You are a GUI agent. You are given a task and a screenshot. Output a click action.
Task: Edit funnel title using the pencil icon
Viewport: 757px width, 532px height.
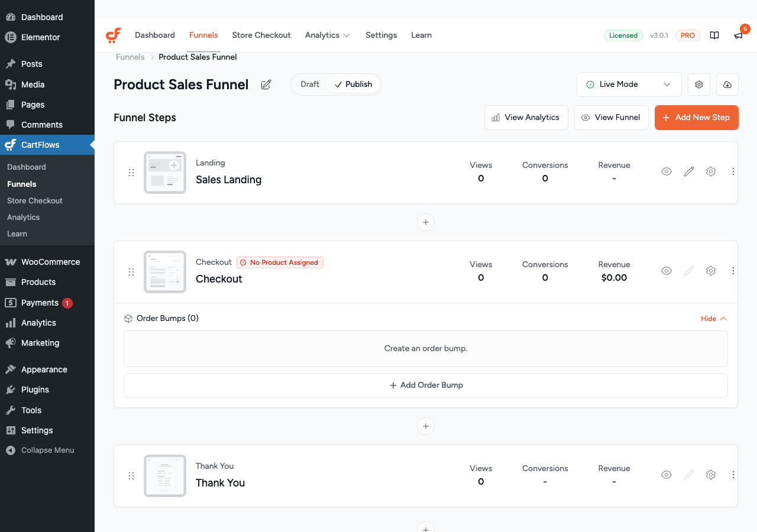click(x=266, y=85)
